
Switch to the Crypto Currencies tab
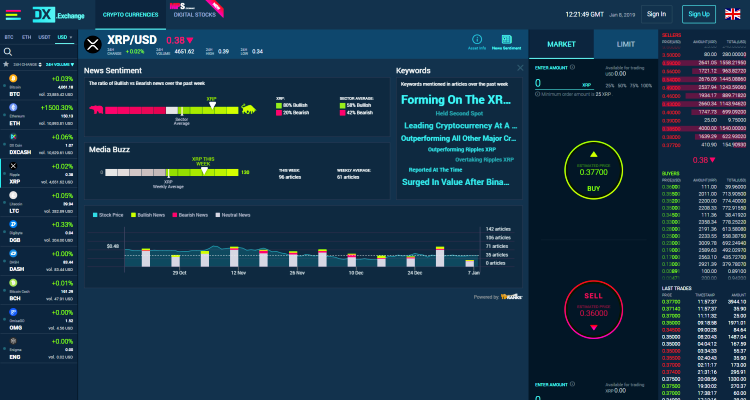click(131, 15)
